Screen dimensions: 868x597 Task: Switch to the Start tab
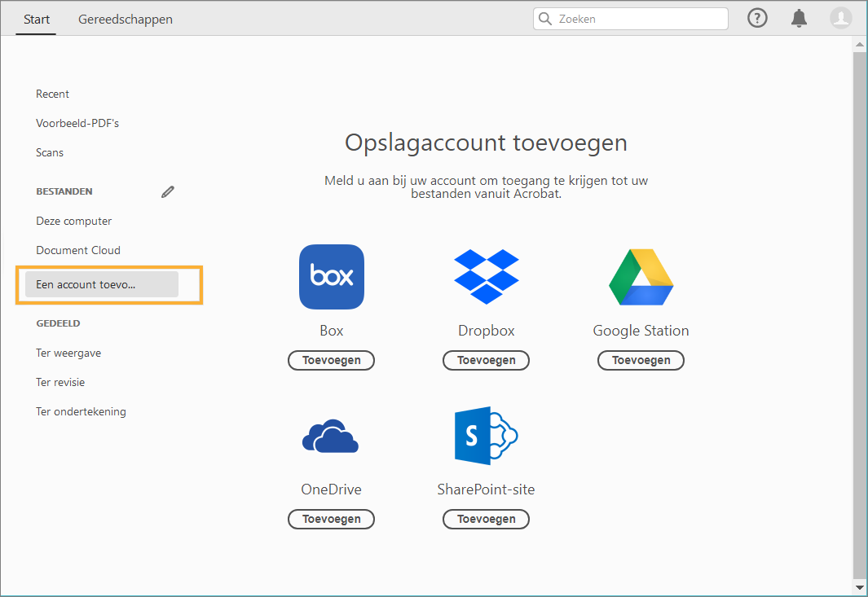coord(37,20)
